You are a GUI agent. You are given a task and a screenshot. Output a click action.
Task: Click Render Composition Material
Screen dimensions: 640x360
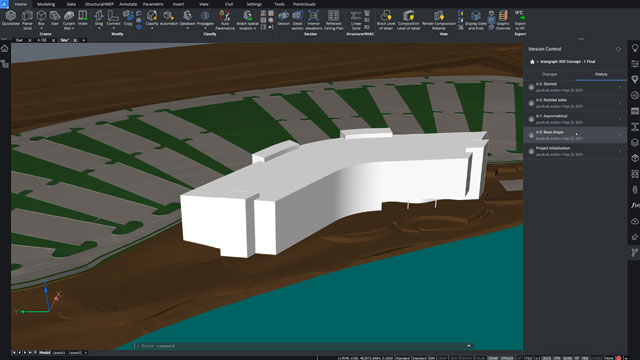point(439,20)
